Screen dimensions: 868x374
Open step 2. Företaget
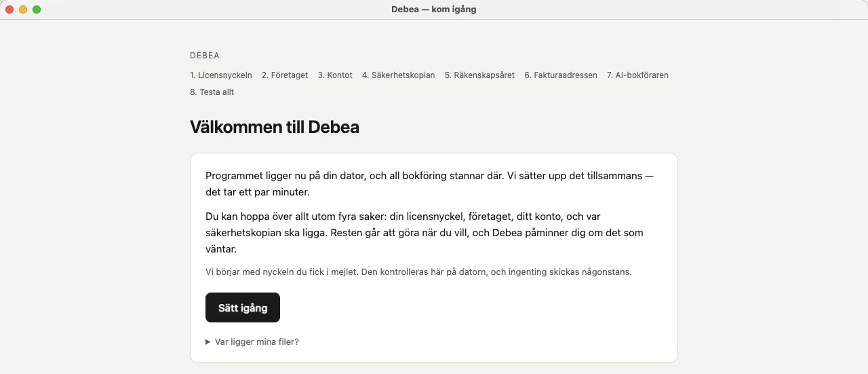click(x=285, y=75)
